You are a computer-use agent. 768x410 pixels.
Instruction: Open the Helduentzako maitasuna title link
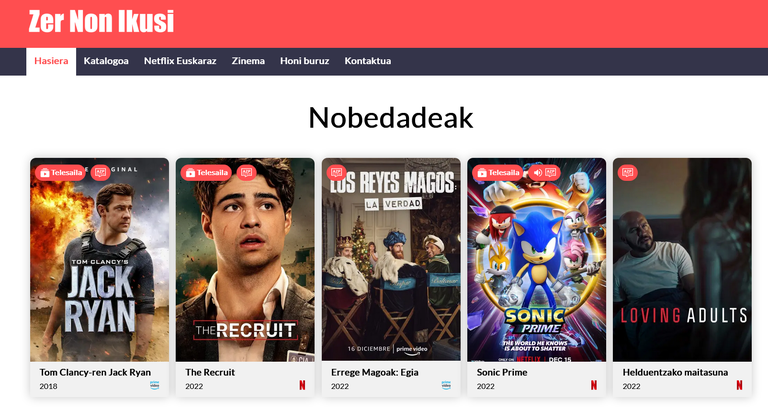pos(675,372)
